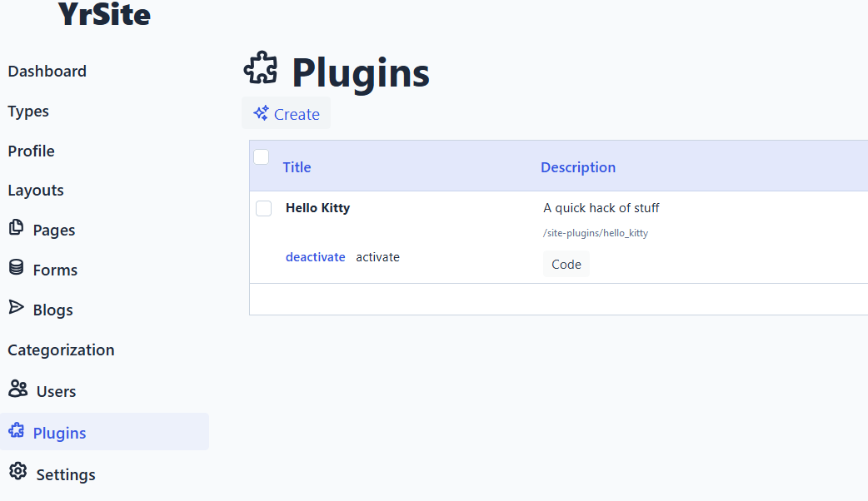Click the deactivate link for Hello Kitty
The height and width of the screenshot is (501, 868).
[x=315, y=257]
